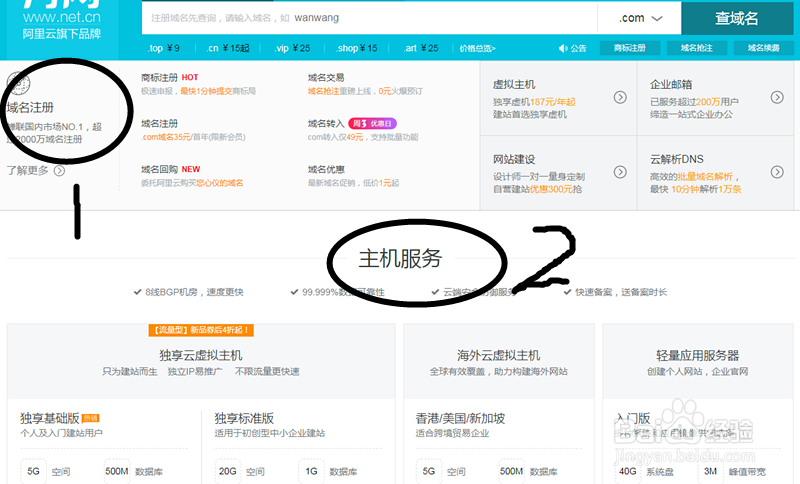Click 适用于初创型中小企业建站 description
Image resolution: width=800 pixels, height=484 pixels.
click(x=269, y=433)
